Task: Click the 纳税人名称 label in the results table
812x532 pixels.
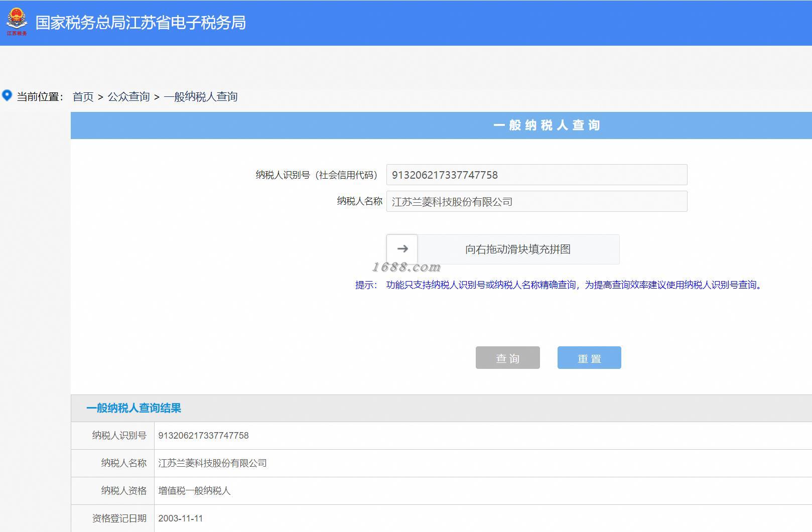Action: coord(123,463)
